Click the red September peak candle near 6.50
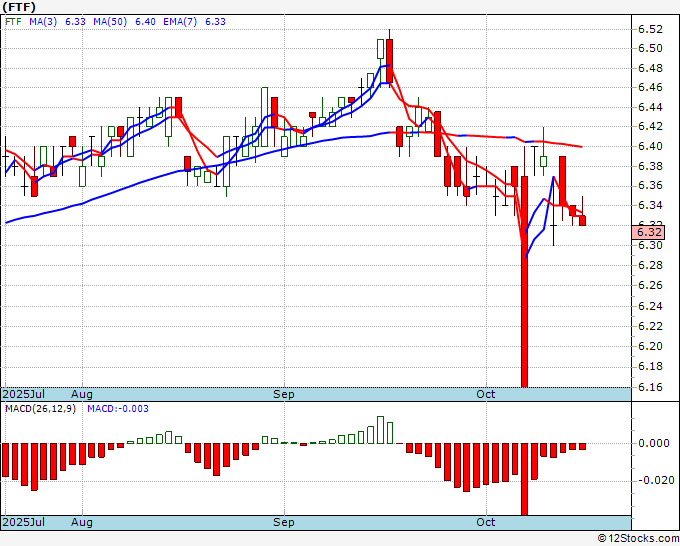The width and height of the screenshot is (680, 546). [389, 61]
